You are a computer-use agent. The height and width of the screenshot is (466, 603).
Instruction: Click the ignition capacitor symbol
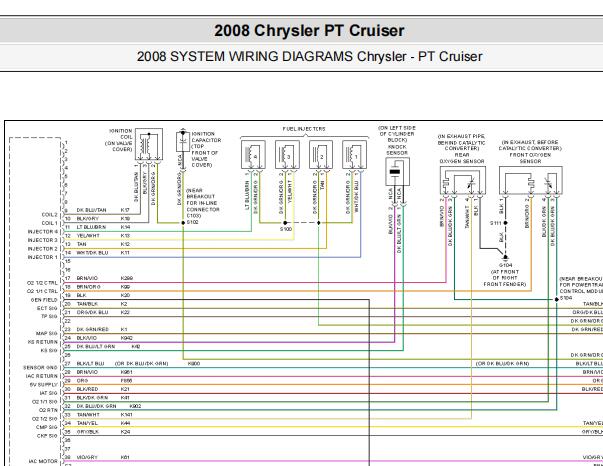pyautogui.click(x=183, y=142)
